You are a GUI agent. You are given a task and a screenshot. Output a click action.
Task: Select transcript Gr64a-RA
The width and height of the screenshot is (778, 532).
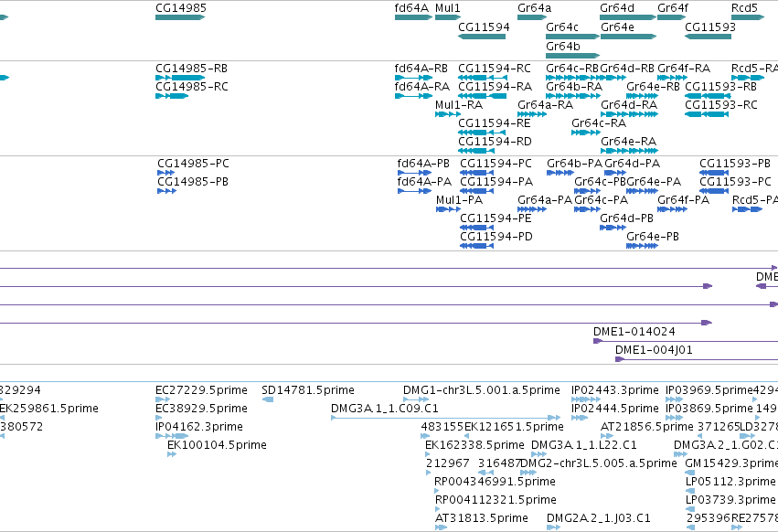532,114
